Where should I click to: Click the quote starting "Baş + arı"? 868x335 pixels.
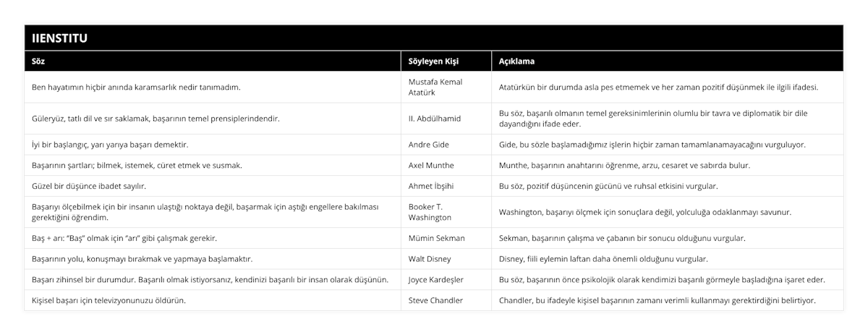[x=124, y=237]
